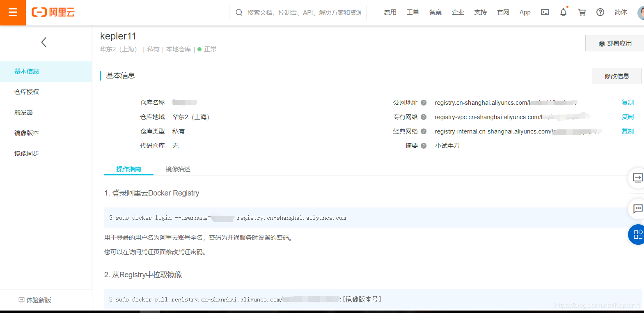
Task: Click the 访问凭证 page hint sentence
Action: (x=156, y=252)
